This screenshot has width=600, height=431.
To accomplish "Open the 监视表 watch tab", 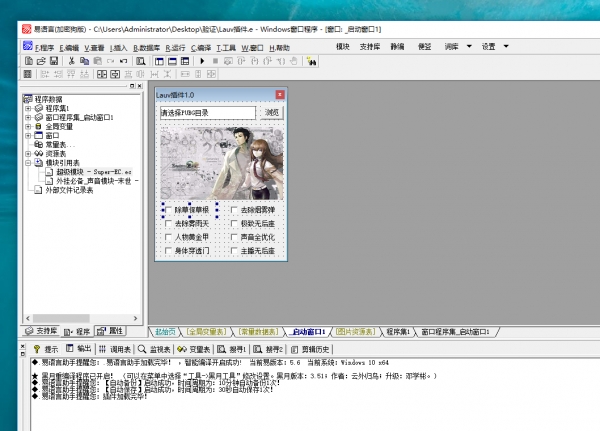I will pyautogui.click(x=154, y=349).
